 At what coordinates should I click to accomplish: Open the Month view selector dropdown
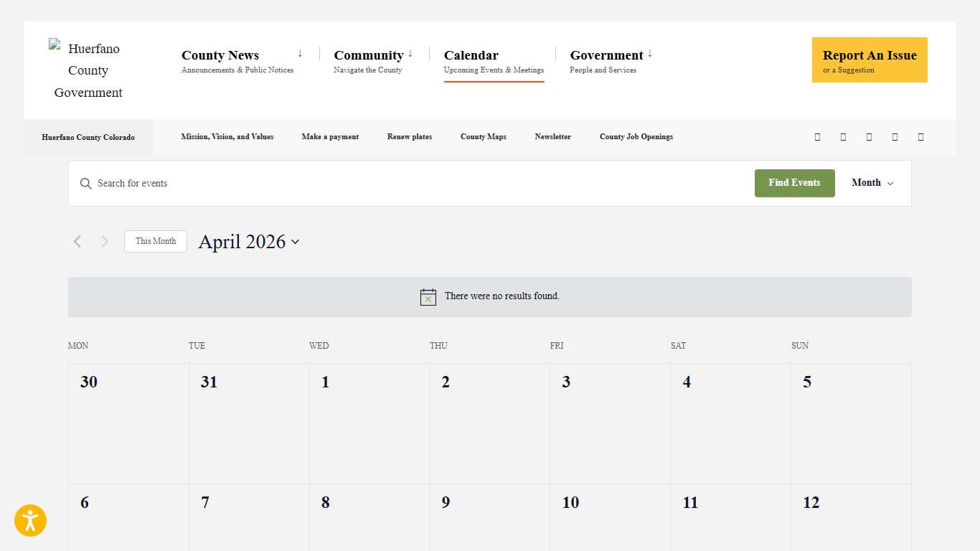click(x=872, y=183)
